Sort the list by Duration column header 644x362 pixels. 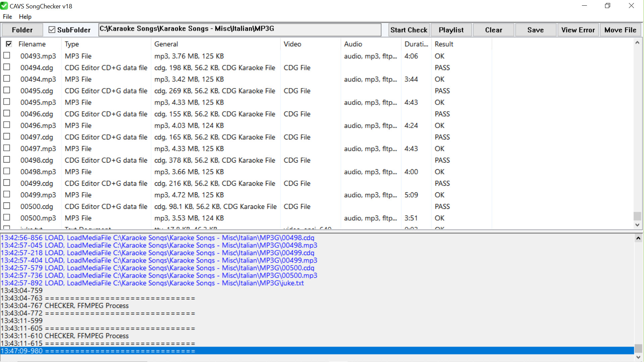[416, 44]
